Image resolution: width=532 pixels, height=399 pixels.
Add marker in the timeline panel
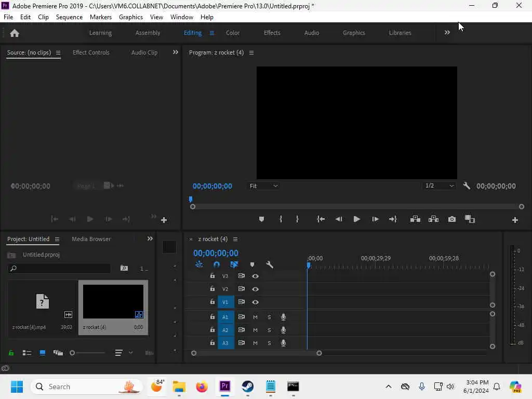pos(252,264)
